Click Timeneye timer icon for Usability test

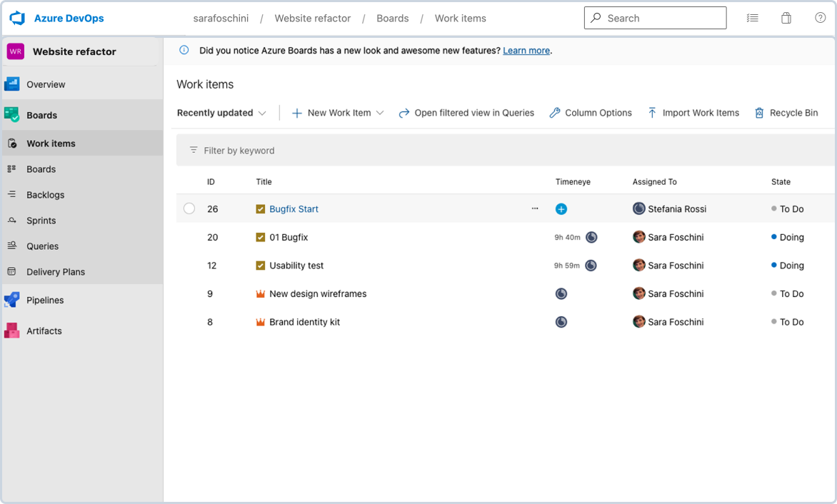click(591, 266)
